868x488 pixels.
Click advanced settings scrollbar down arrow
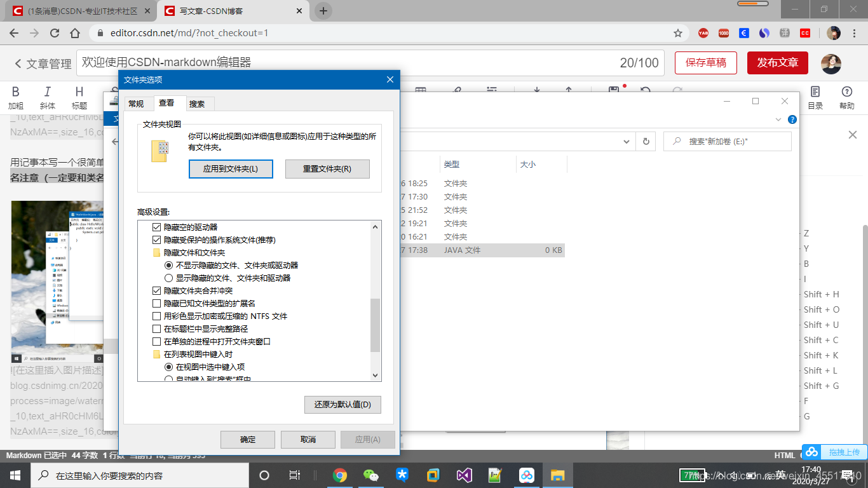click(x=375, y=376)
